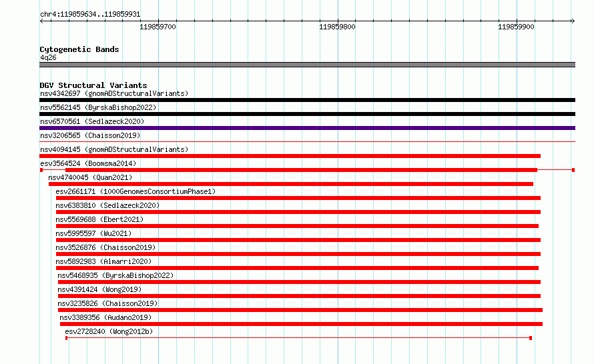Screen dimensions: 594x364
Task: Select the red bar for nsv5995597
Action: 298,240
